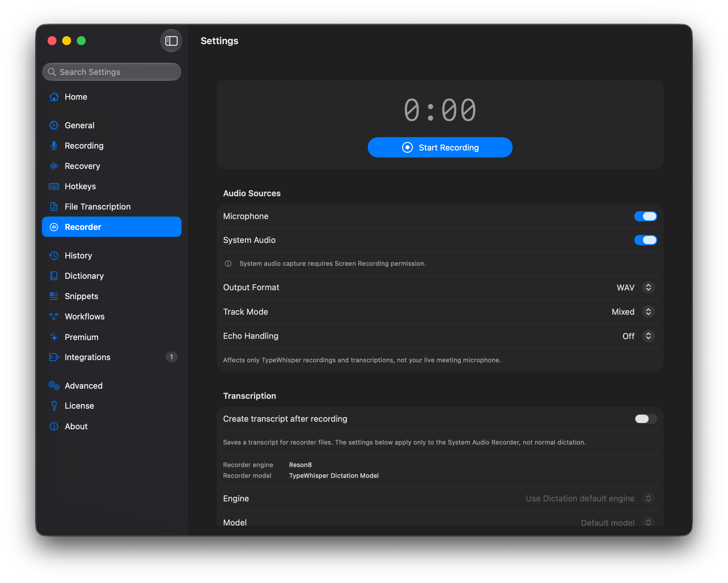Open the About page
Screen dimensions: 728x583
111,426
